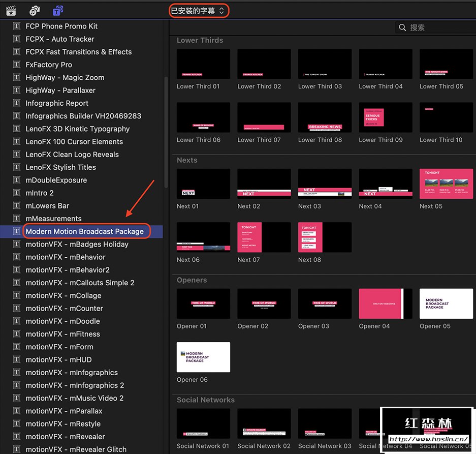Select Next 08 title thumbnail
Image resolution: width=476 pixels, height=454 pixels.
(325, 237)
